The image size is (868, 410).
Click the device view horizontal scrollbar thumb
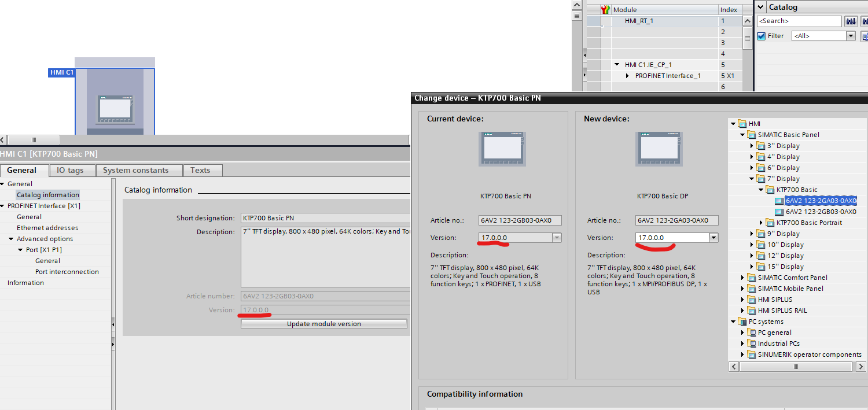(x=34, y=140)
